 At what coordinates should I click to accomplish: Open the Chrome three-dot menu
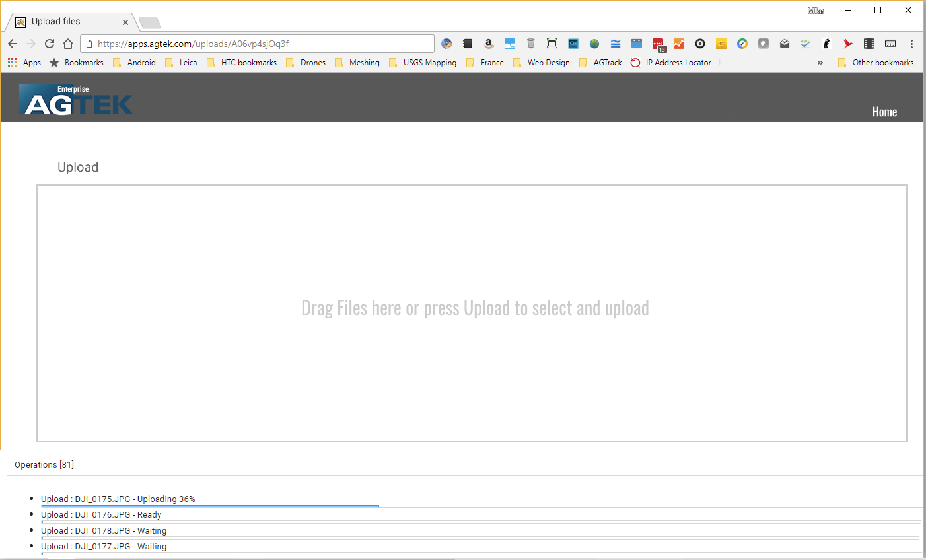click(x=911, y=44)
